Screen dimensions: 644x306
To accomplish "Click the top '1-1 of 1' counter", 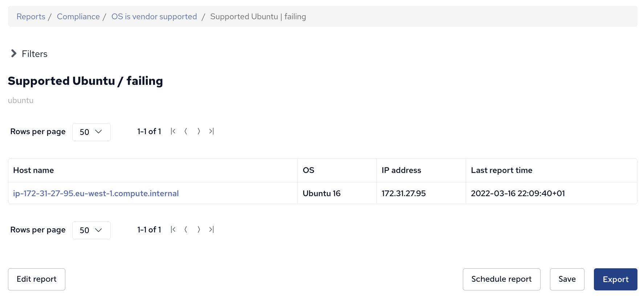I will coord(149,131).
